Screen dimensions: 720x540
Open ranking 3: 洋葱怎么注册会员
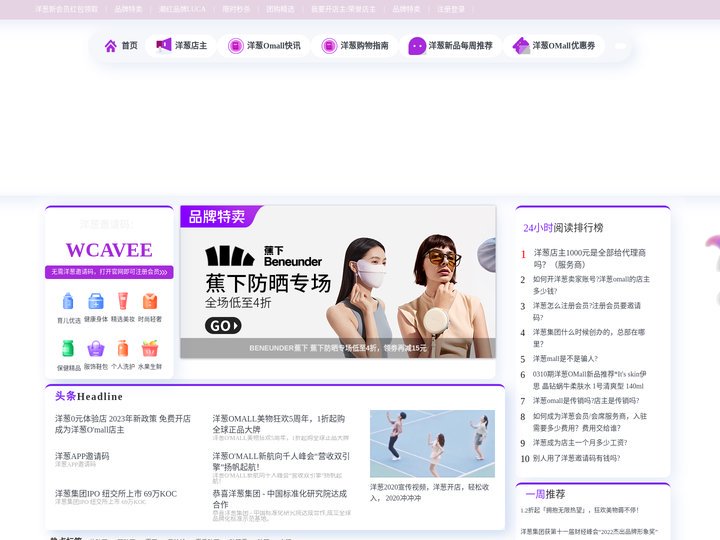586,311
